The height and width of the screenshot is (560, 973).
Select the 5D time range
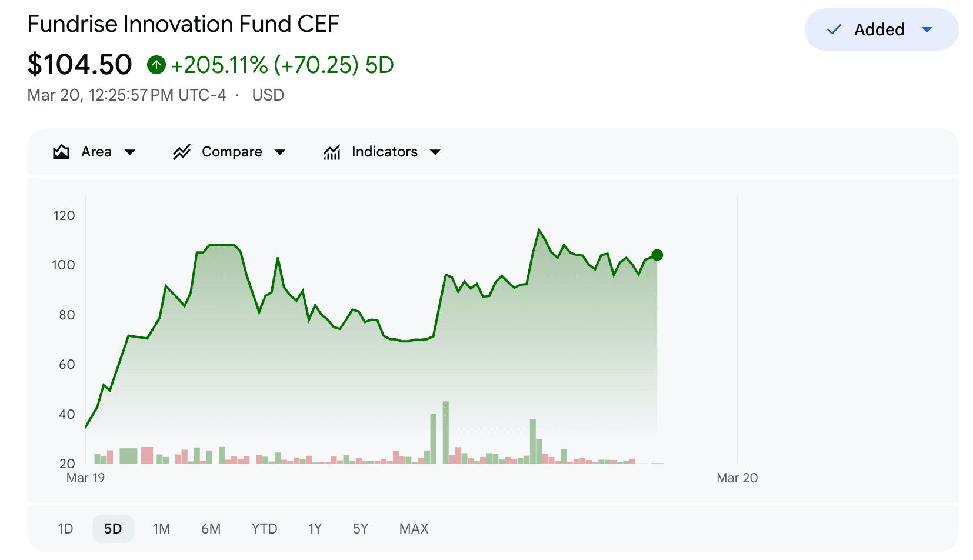[113, 529]
